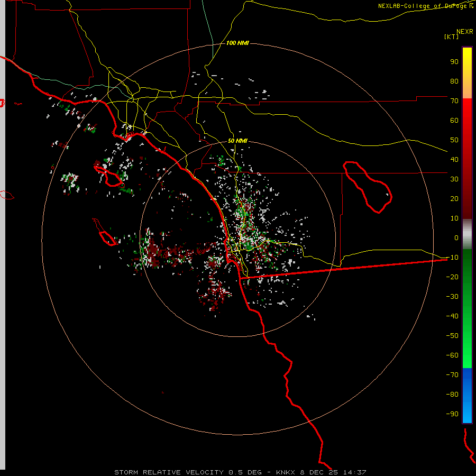Click the -50 value on velocity scale

tap(452, 335)
